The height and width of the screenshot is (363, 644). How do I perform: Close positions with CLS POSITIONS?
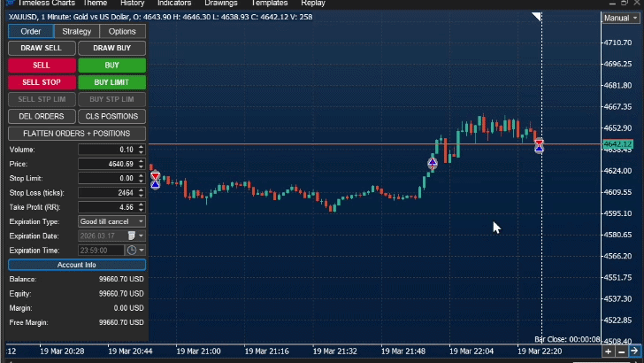pos(111,116)
